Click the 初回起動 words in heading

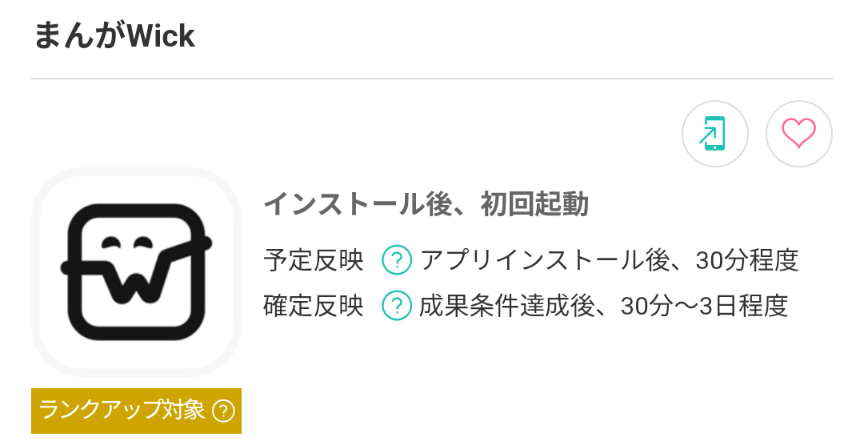coord(534,204)
